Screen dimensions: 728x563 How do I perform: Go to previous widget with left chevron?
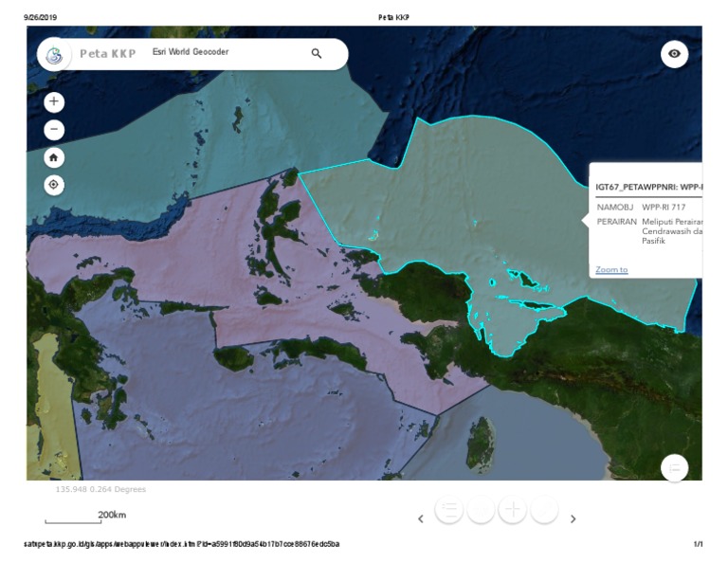[421, 518]
